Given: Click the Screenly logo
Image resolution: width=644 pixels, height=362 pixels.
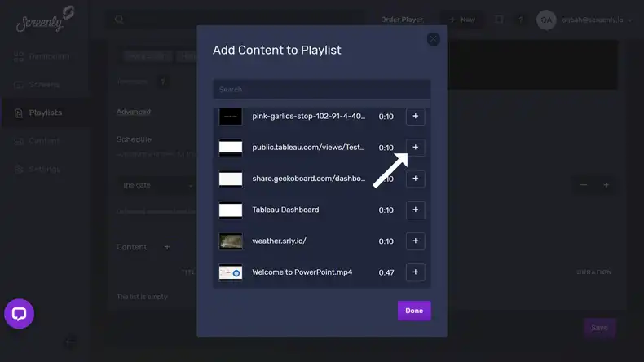Looking at the screenshot, I should (45, 20).
